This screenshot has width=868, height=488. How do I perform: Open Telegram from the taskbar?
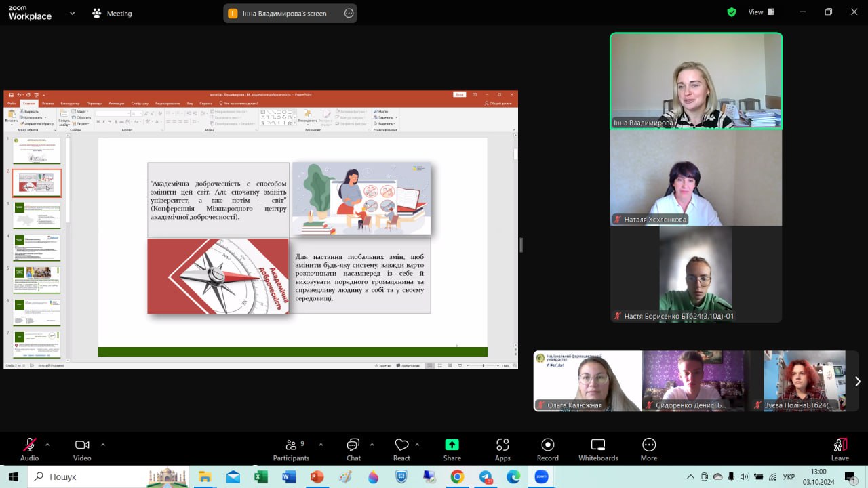486,476
